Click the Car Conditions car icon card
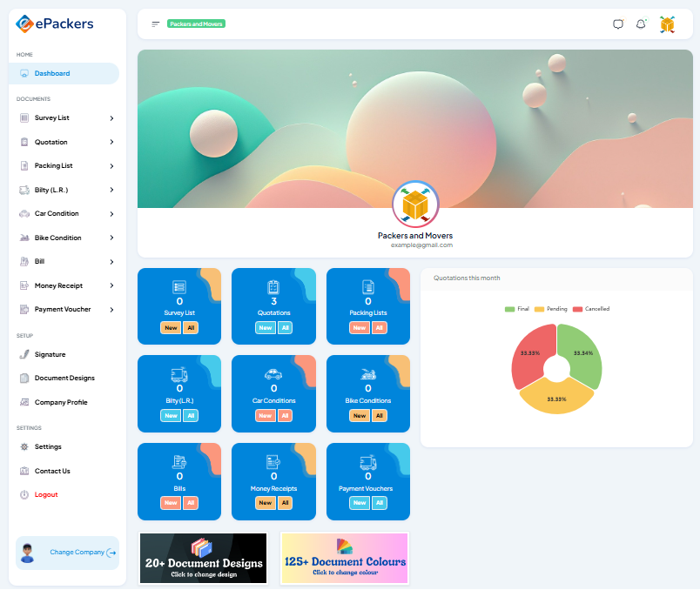This screenshot has width=700, height=590. (273, 375)
